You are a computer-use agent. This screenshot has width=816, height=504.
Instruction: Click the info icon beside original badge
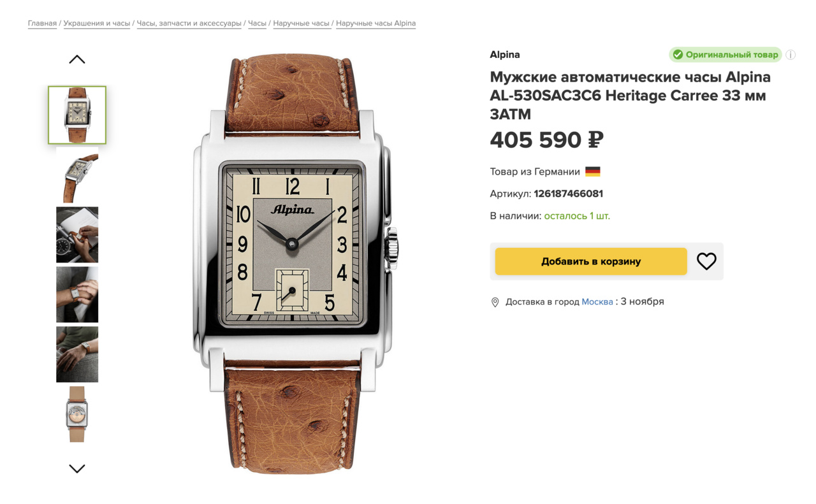point(790,55)
